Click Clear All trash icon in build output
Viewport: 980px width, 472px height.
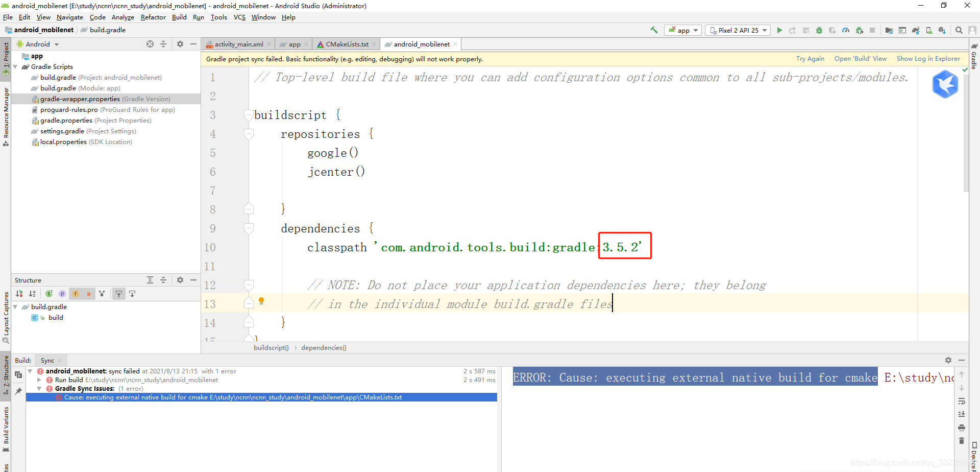[962, 440]
